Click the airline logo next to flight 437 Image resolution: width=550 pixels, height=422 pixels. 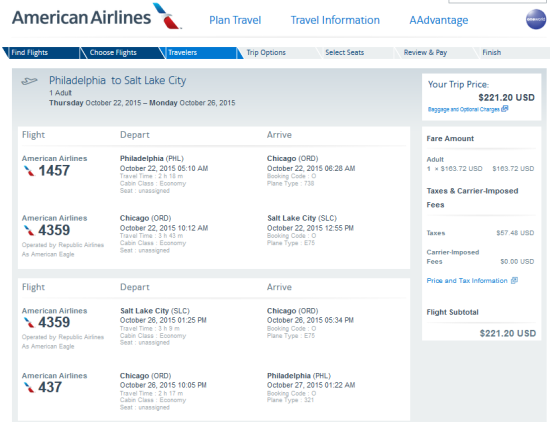[x=29, y=387]
